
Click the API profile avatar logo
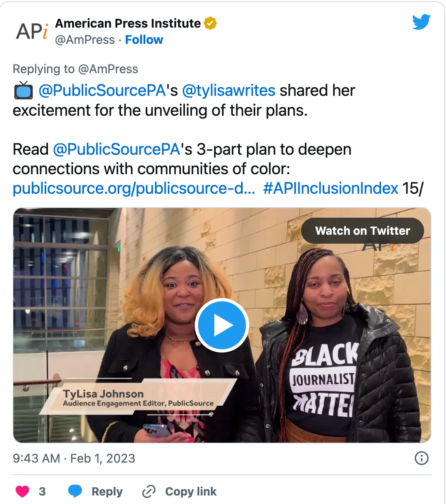(x=32, y=31)
